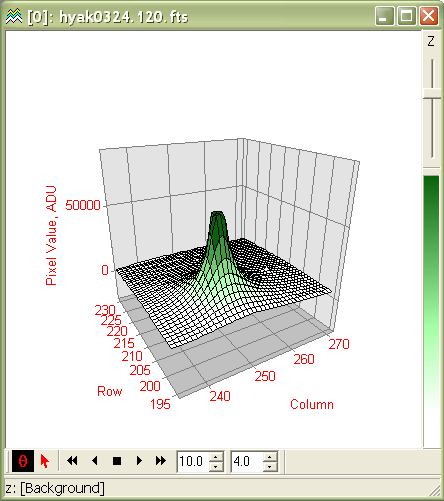The width and height of the screenshot is (444, 501).
Task: Click inside the 10.0 input field
Action: coord(193,462)
